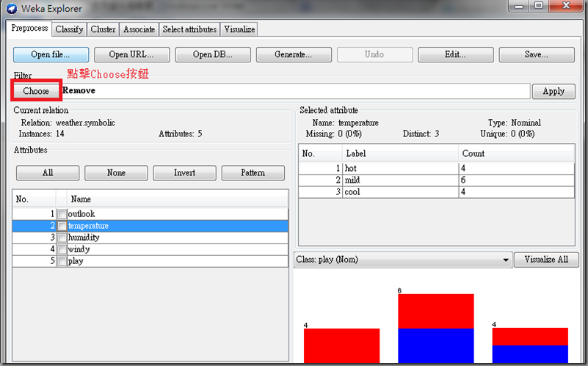Open the Class: play (Nom) dropdown
The width and height of the screenshot is (588, 366).
click(x=403, y=260)
